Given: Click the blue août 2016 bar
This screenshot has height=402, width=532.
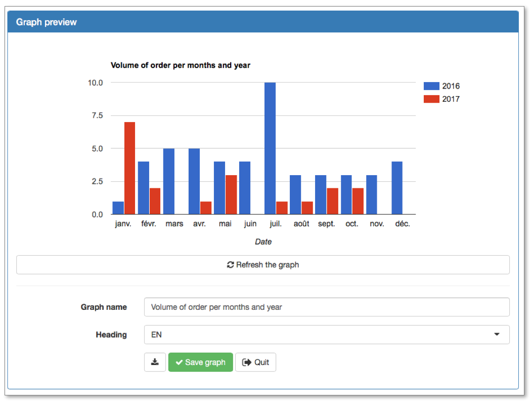Looking at the screenshot, I should pos(295,195).
